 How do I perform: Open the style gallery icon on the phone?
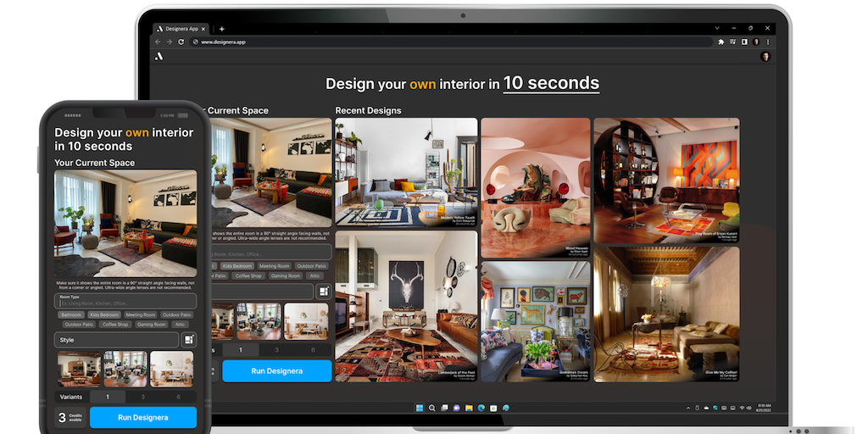[189, 339]
